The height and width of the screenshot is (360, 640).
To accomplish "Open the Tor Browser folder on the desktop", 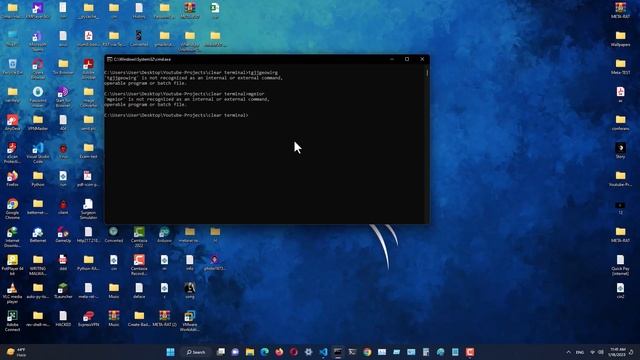I will pyautogui.click(x=63, y=67).
